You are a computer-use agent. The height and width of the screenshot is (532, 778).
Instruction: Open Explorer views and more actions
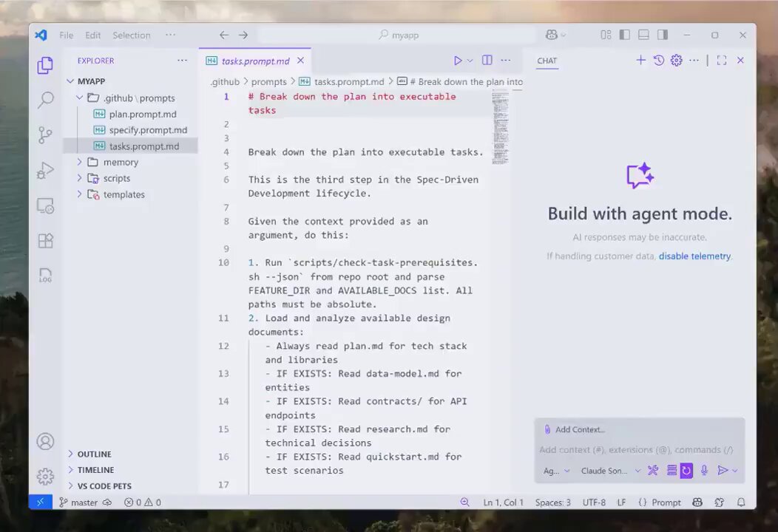tap(182, 61)
